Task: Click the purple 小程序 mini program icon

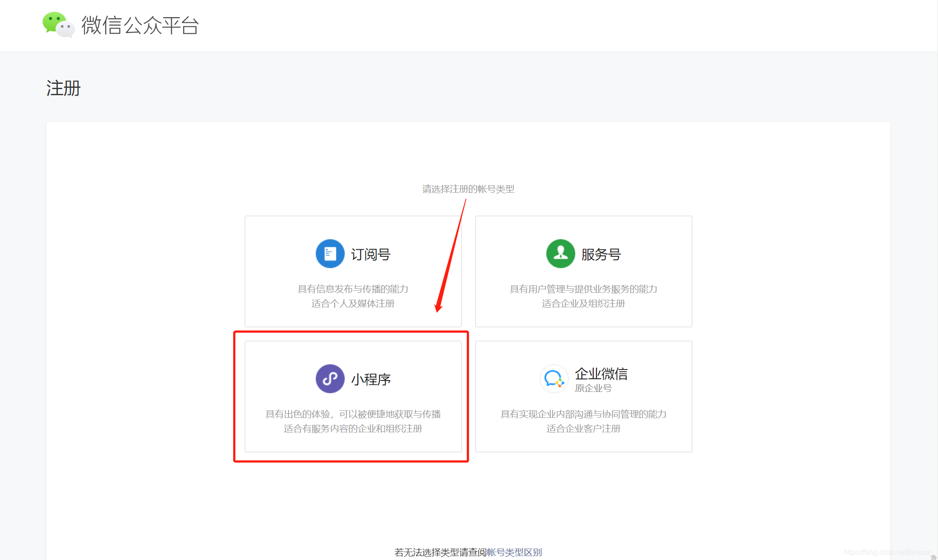Action: click(330, 379)
